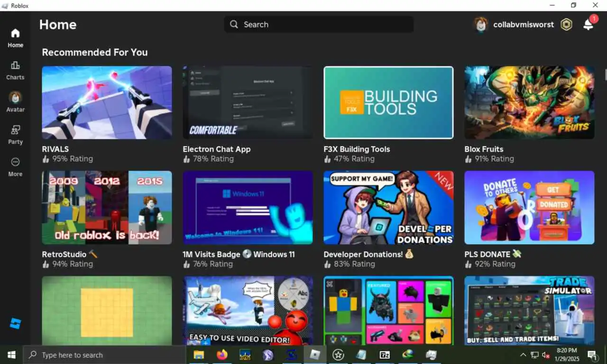This screenshot has width=607, height=364.
Task: Click the magnifier icon in search bar
Action: pos(234,24)
